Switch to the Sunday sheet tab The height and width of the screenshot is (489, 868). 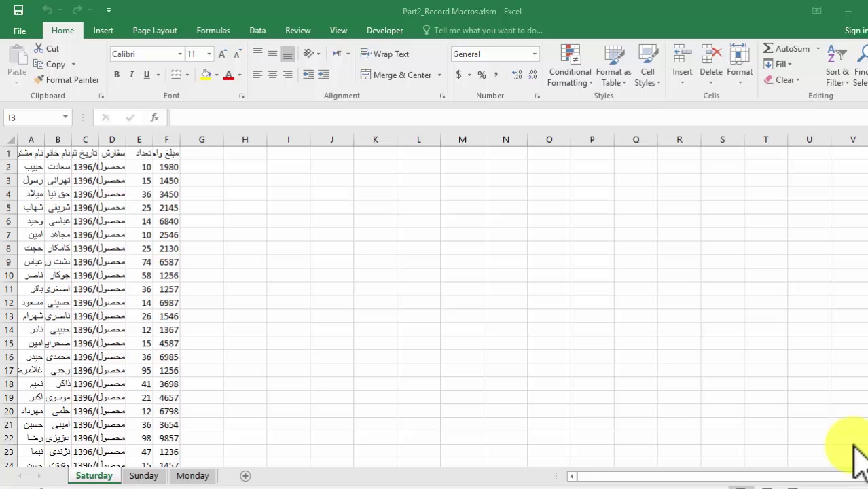point(144,476)
